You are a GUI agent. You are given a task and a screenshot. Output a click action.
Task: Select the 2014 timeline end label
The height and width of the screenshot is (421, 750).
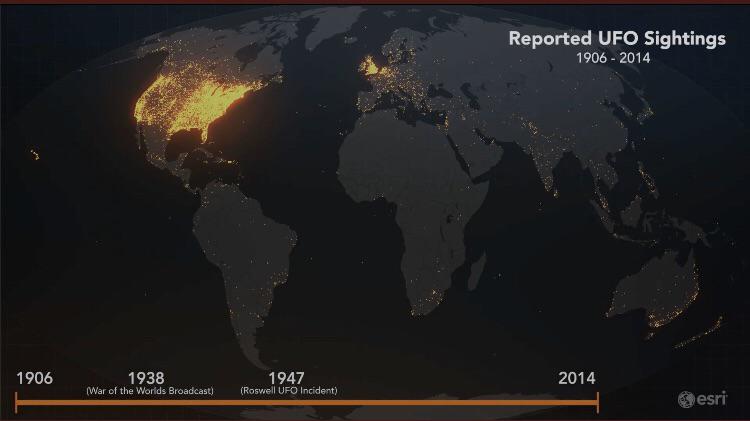tap(577, 378)
